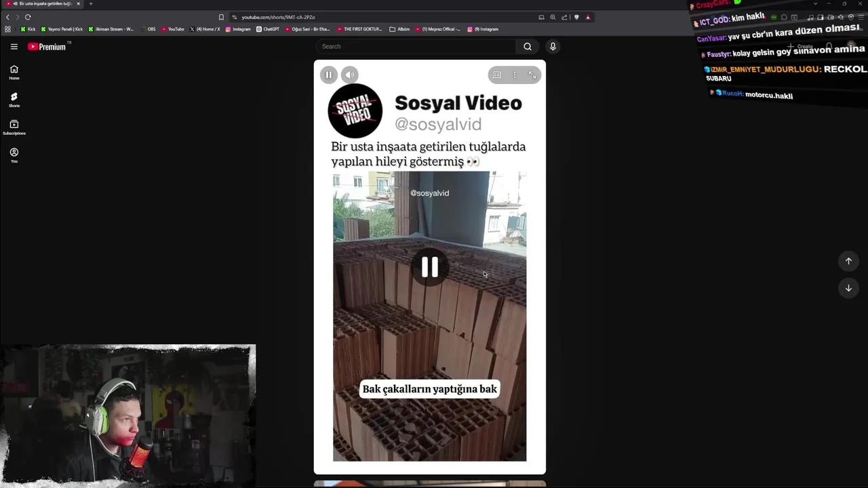Click the address bar zoom icon
The image size is (868, 488).
pyautogui.click(x=553, y=17)
